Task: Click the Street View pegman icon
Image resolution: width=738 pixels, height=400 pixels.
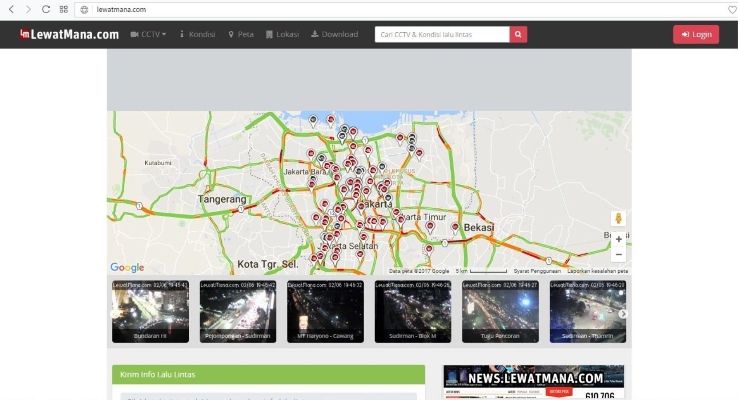Action: 618,218
